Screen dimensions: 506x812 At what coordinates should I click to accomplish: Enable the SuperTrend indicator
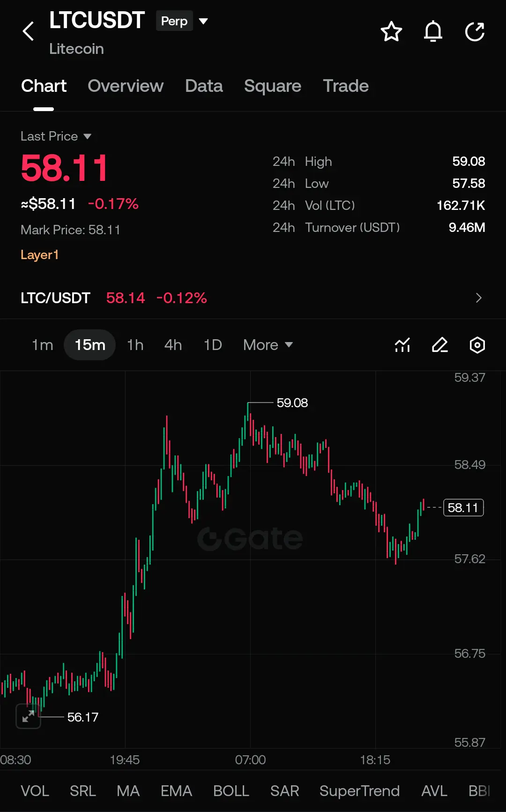click(359, 791)
